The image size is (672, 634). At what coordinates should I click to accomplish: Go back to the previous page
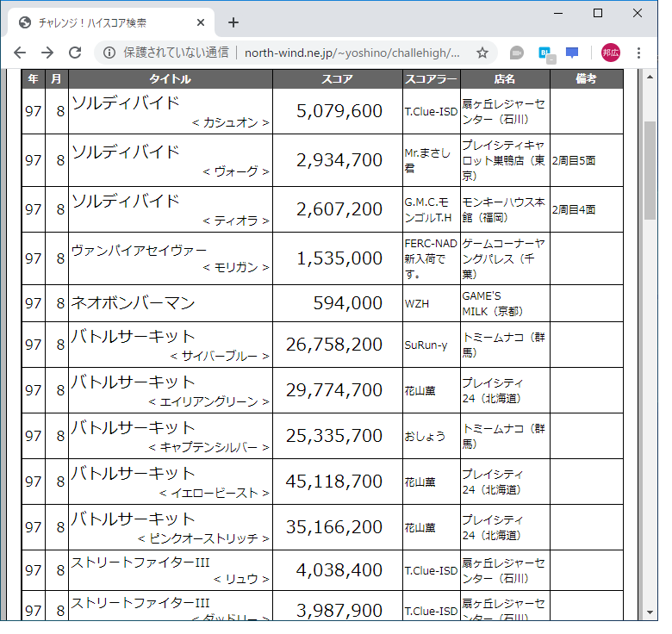20,53
